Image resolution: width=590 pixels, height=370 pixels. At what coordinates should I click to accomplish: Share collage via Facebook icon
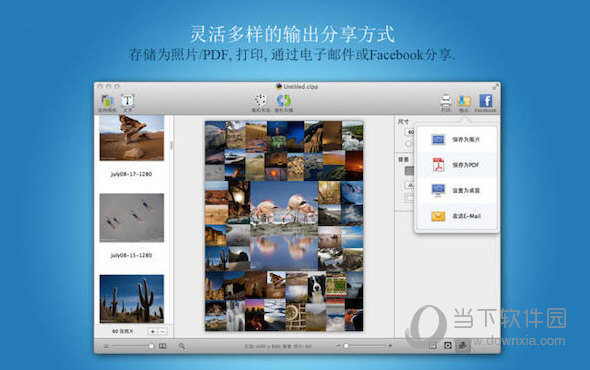click(485, 103)
